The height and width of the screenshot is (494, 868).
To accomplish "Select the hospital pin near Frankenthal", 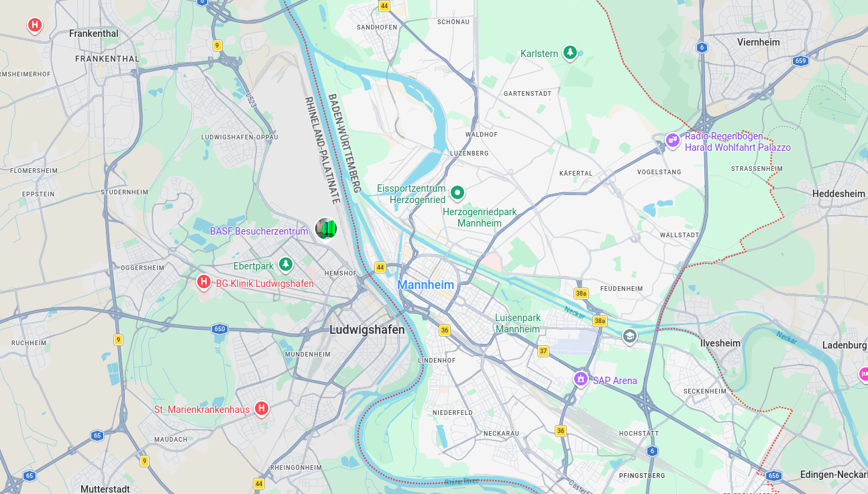I will coord(35,26).
